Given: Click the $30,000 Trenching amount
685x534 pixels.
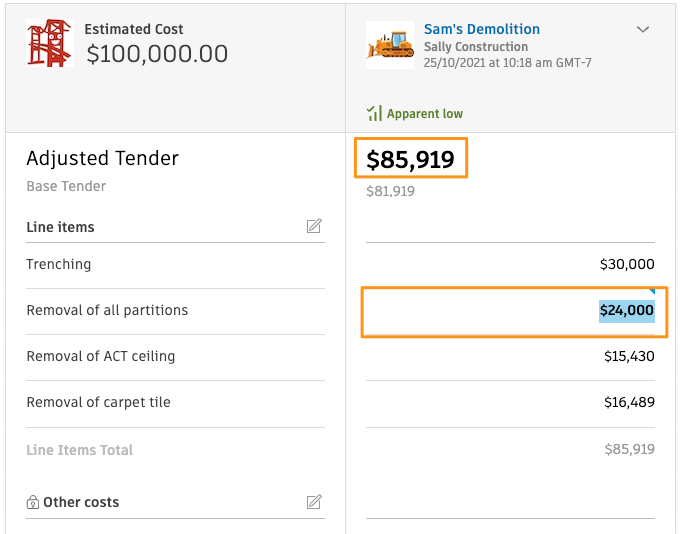Looking at the screenshot, I should pos(627,264).
